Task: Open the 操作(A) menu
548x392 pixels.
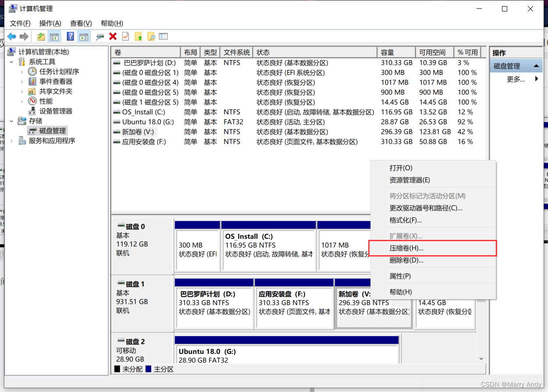Action: [x=50, y=23]
